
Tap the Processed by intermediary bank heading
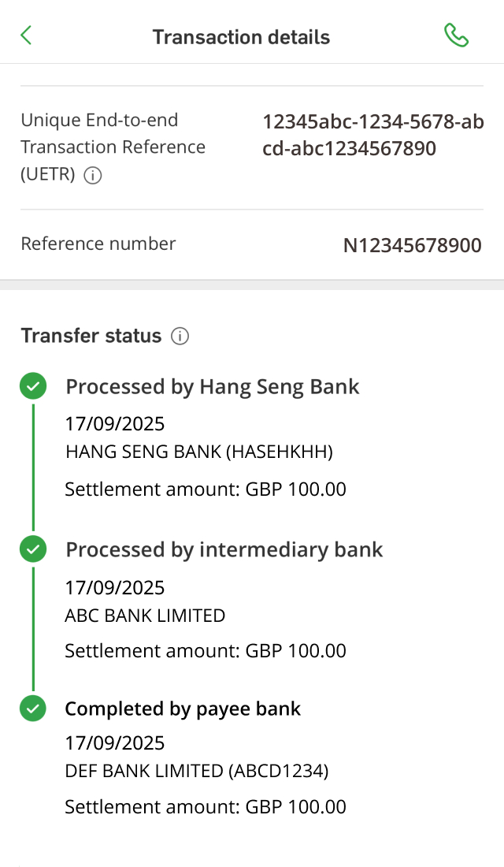(x=224, y=549)
